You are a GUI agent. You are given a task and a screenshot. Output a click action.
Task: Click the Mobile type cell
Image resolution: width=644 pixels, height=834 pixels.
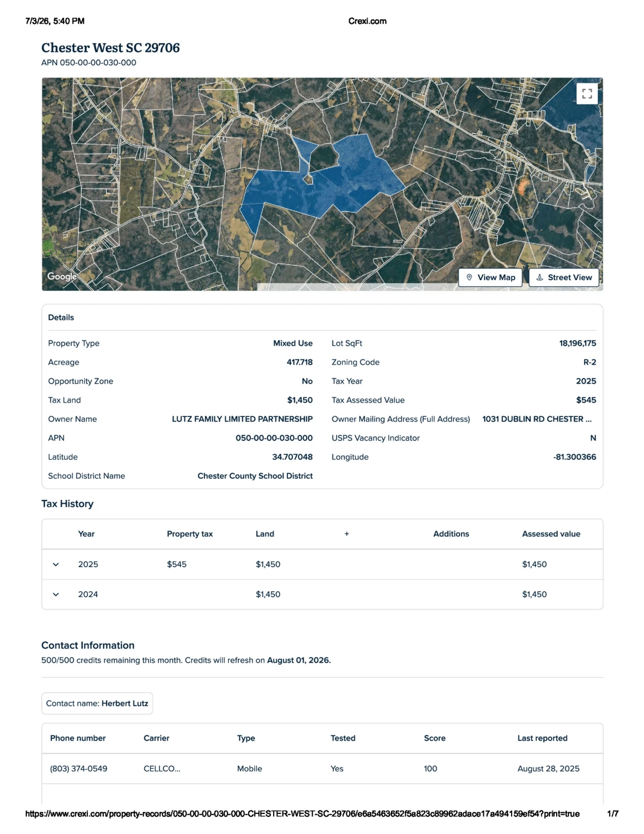[249, 768]
